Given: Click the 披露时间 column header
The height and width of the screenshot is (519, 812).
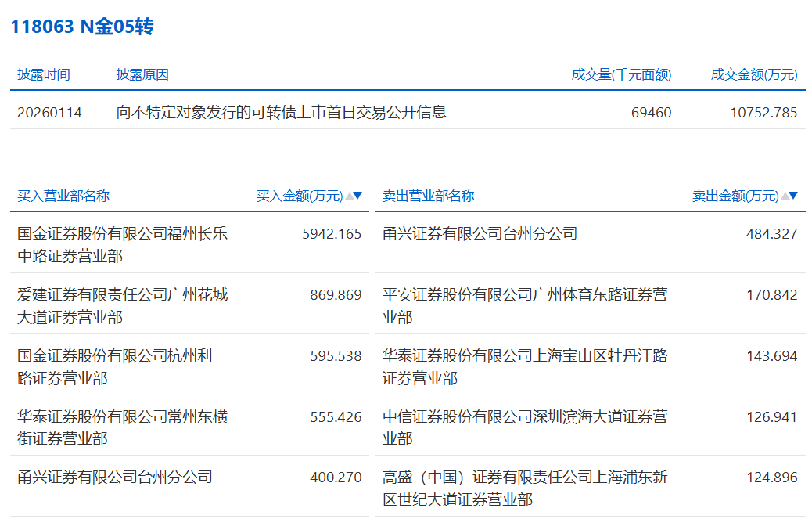Looking at the screenshot, I should [x=44, y=74].
